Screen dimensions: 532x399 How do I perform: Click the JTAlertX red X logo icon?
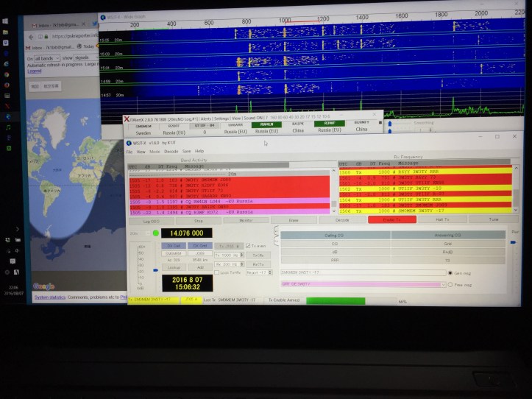coord(126,118)
